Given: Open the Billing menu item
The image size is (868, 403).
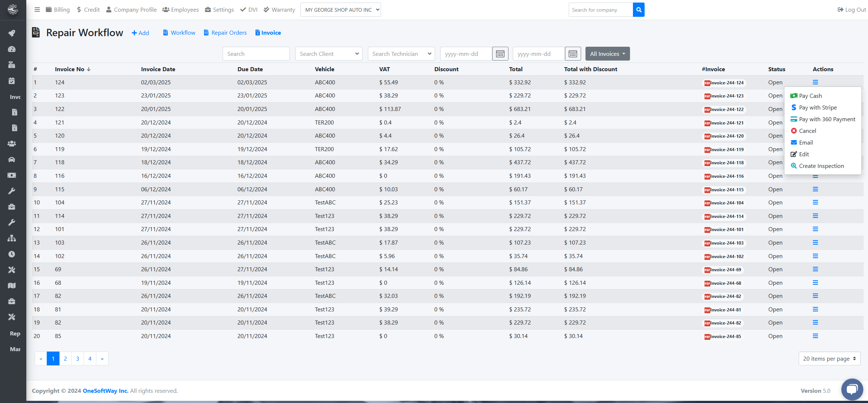Looking at the screenshot, I should (x=58, y=9).
